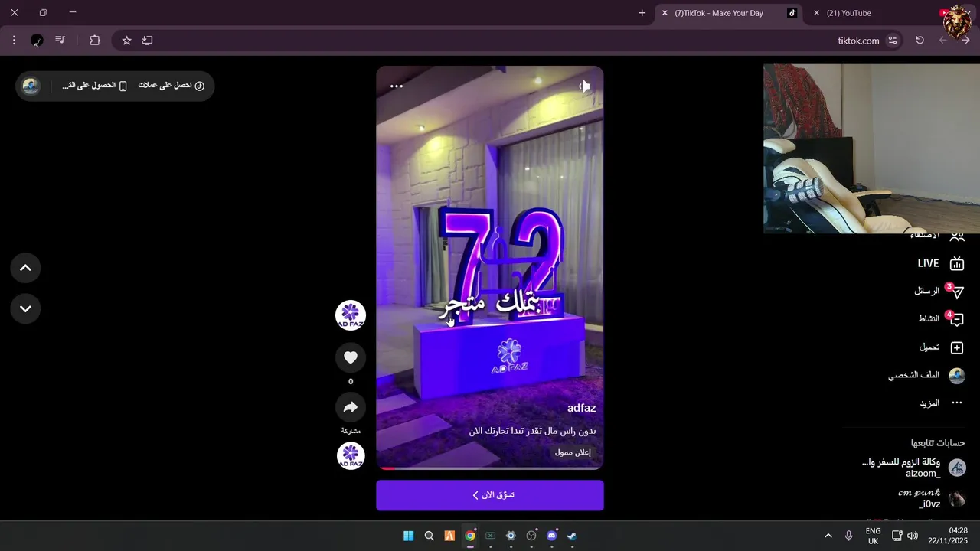
Task: Click "احصل على عملات" get coins button
Action: point(171,86)
